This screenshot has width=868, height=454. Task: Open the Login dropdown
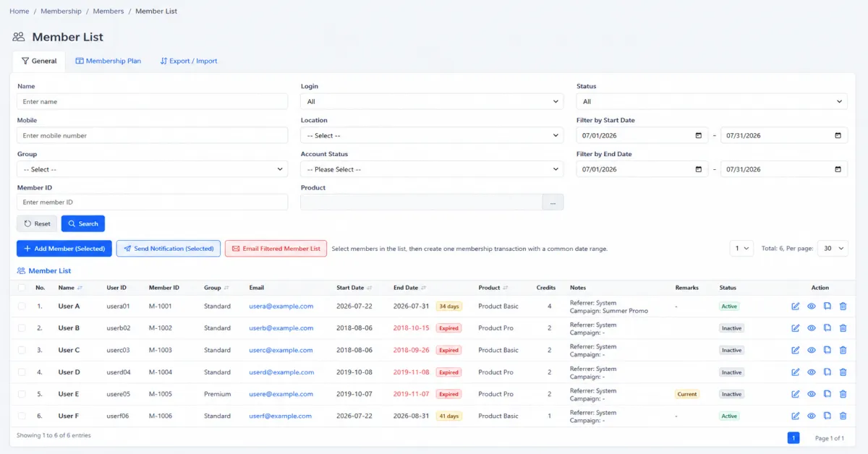pos(432,102)
